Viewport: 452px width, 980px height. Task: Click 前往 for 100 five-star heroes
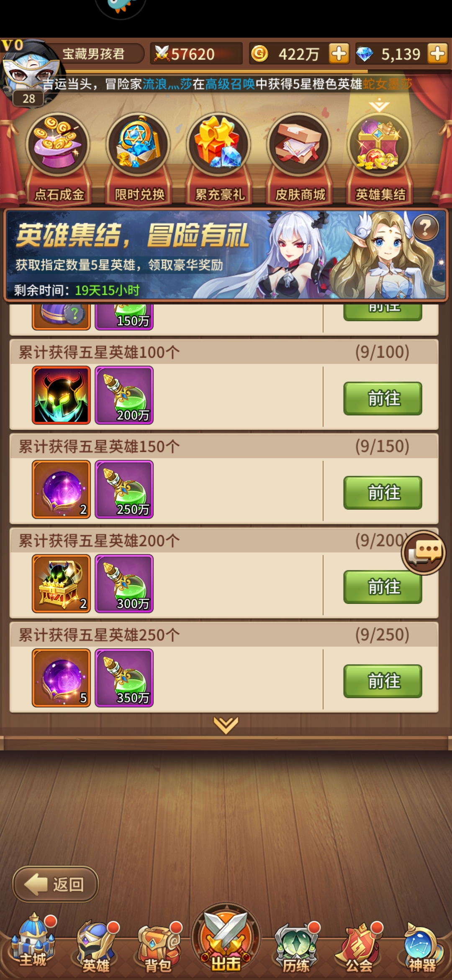383,398
